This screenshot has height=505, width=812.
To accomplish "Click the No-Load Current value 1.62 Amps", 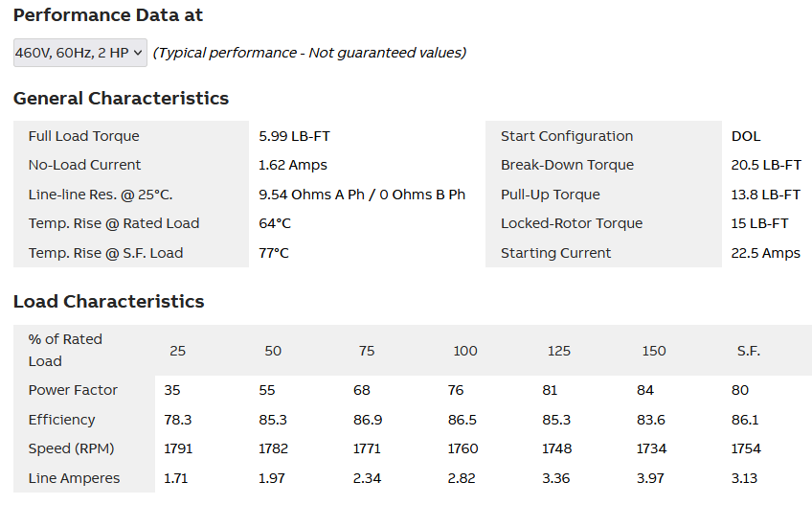I will 293,165.
